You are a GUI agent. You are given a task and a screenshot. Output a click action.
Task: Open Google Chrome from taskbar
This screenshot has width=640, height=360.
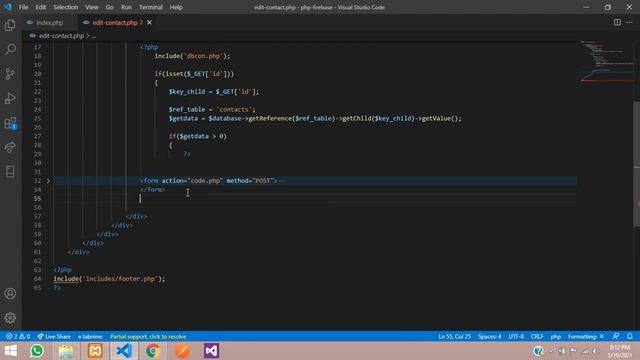pos(153,351)
